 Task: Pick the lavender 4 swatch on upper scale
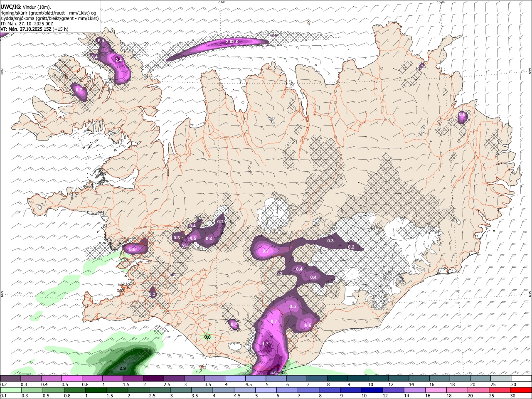(234, 379)
